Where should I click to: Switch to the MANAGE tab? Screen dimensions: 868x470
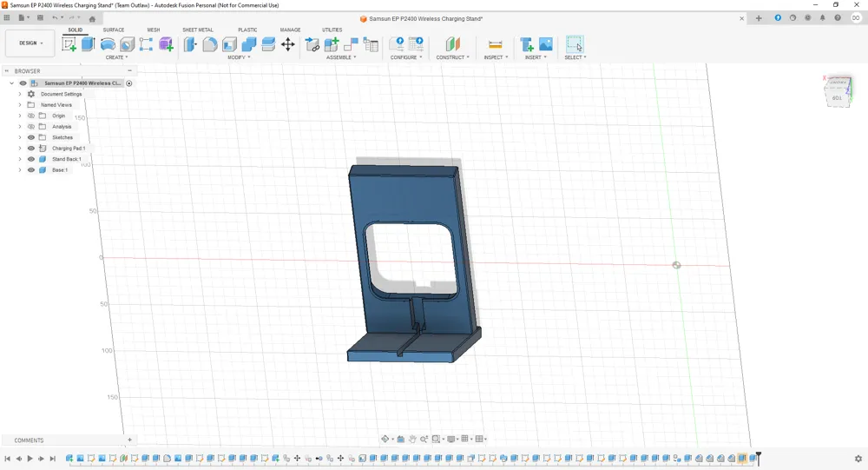tap(290, 30)
